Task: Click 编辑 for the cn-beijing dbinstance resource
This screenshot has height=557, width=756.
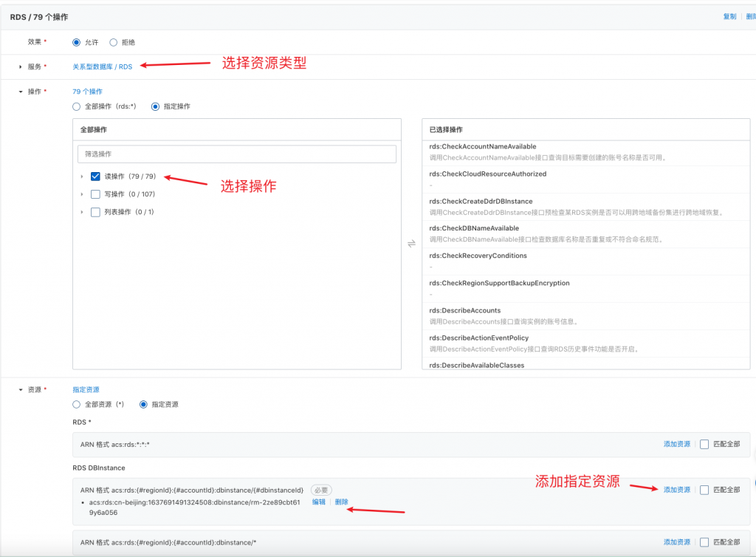Action: (319, 502)
